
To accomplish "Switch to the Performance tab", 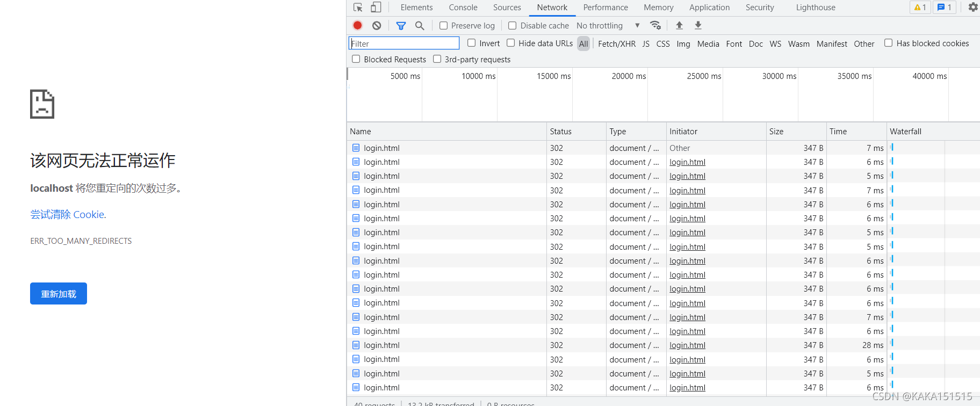I will point(606,8).
